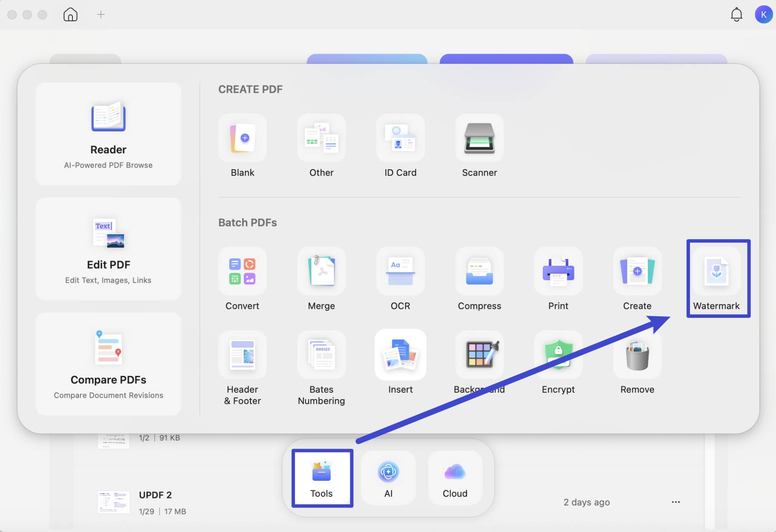
Task: Open the K user account avatar
Action: coord(764,14)
